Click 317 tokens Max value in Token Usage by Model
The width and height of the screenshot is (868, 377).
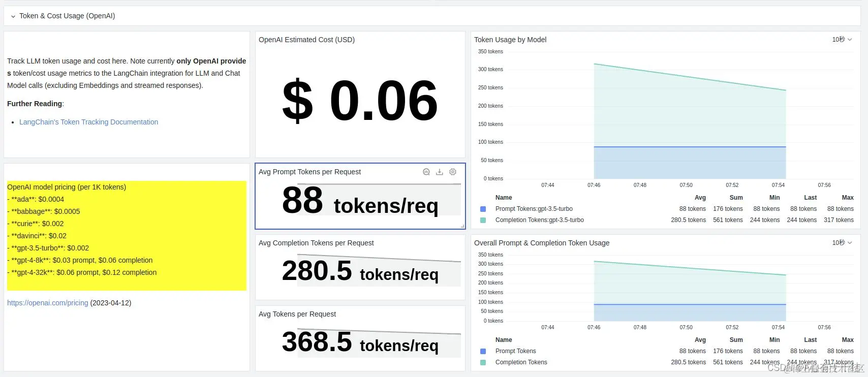coord(839,220)
